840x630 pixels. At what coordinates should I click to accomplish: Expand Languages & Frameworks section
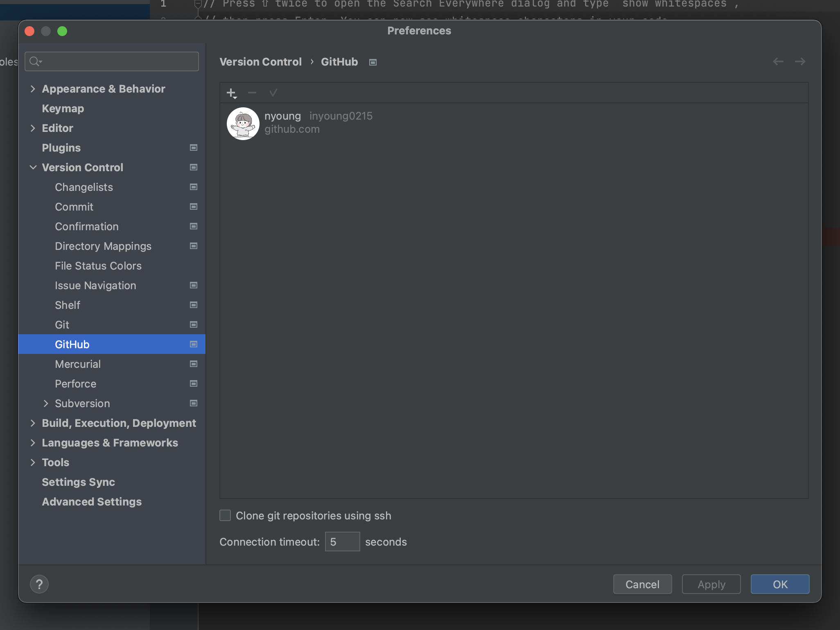point(33,443)
